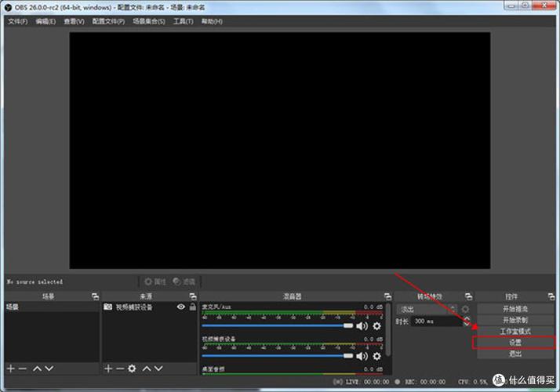This screenshot has width=560, height=392.
Task: Add a new scene with plus icon
Action: (11, 368)
